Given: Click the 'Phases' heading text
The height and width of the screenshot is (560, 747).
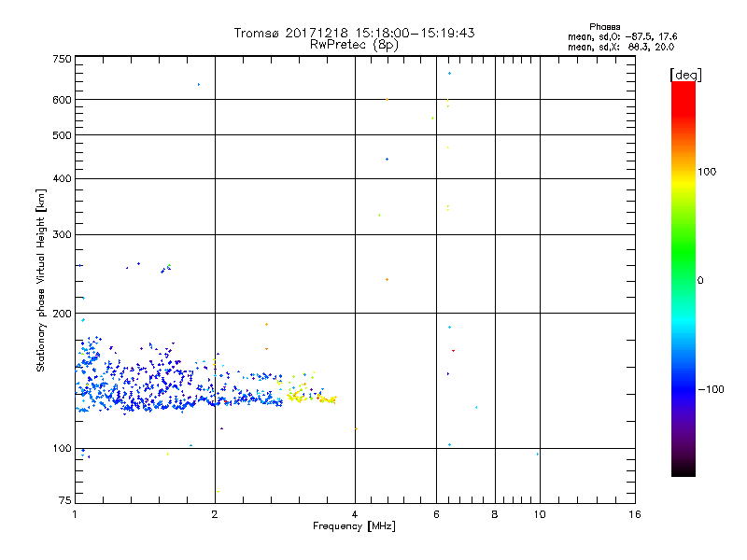Looking at the screenshot, I should (604, 27).
